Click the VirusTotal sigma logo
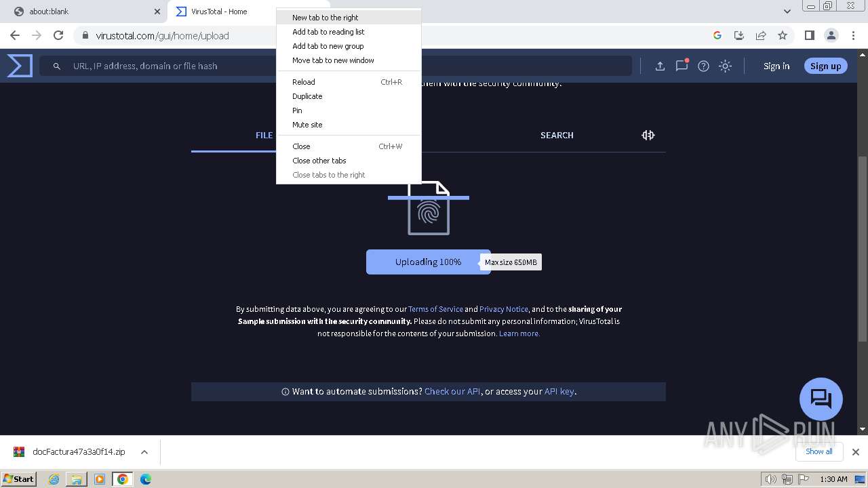This screenshot has height=488, width=868. 20,66
